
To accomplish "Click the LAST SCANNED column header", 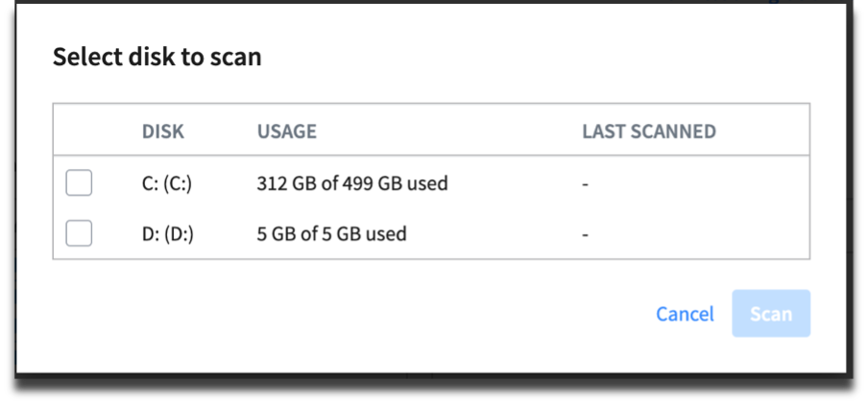I will click(x=649, y=132).
